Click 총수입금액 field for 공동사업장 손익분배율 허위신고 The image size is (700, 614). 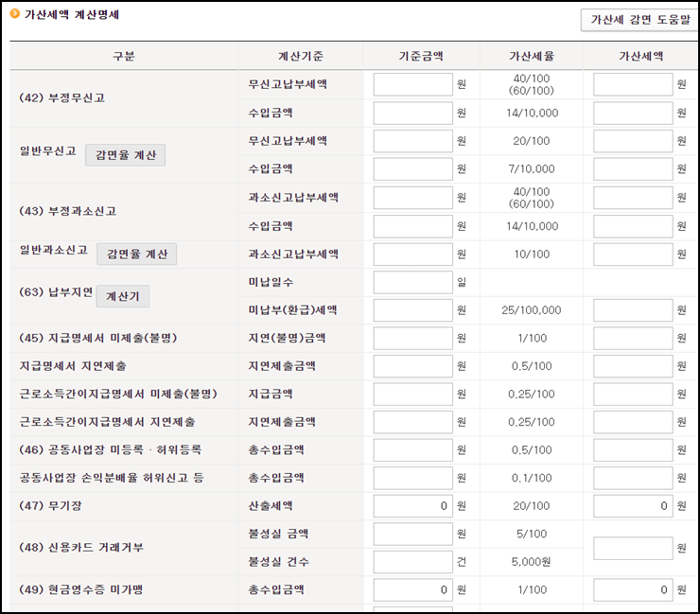pos(413,479)
